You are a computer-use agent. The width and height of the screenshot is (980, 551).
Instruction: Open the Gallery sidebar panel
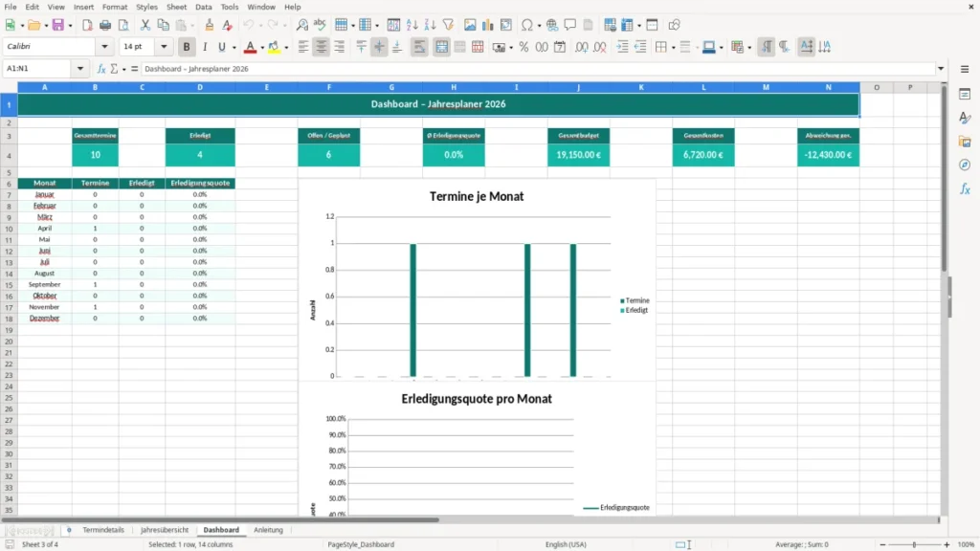coord(965,142)
